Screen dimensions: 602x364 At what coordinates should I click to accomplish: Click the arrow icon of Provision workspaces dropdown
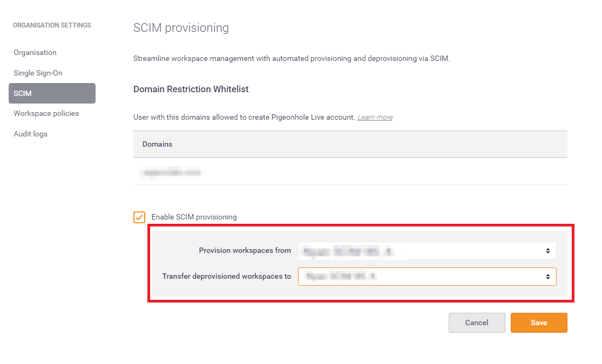click(548, 251)
